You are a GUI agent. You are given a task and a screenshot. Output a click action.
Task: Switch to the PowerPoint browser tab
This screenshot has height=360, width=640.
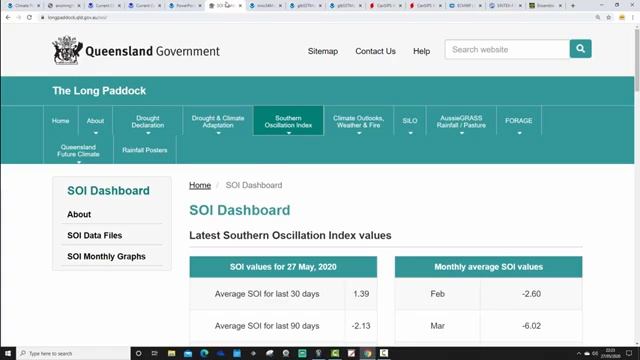click(184, 6)
